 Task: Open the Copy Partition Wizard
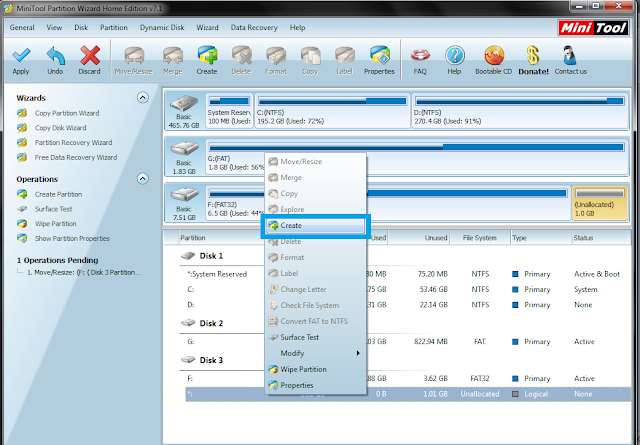point(67,113)
